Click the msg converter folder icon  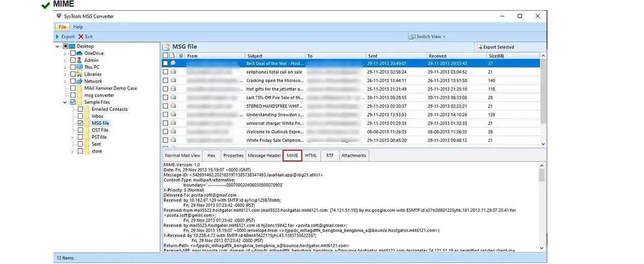point(80,95)
